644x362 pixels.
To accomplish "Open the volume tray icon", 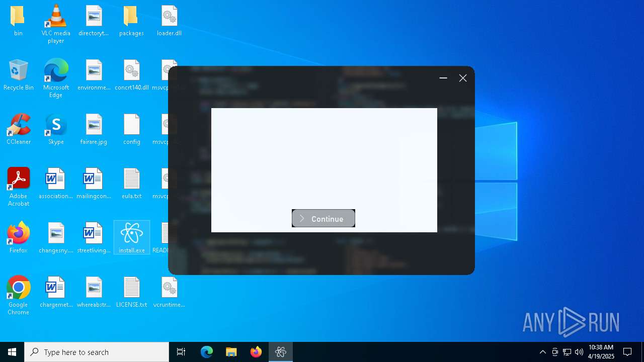I will pyautogui.click(x=579, y=352).
